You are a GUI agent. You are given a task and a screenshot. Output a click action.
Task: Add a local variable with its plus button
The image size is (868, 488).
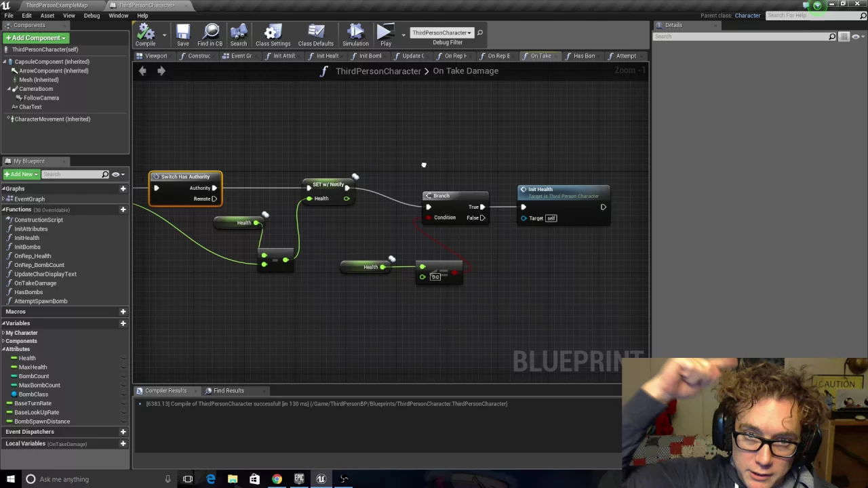[123, 443]
